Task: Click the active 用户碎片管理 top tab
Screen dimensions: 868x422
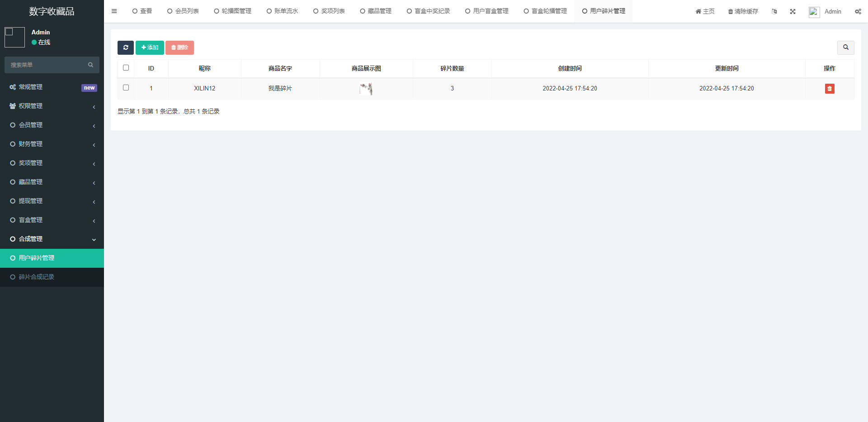Action: tap(604, 11)
